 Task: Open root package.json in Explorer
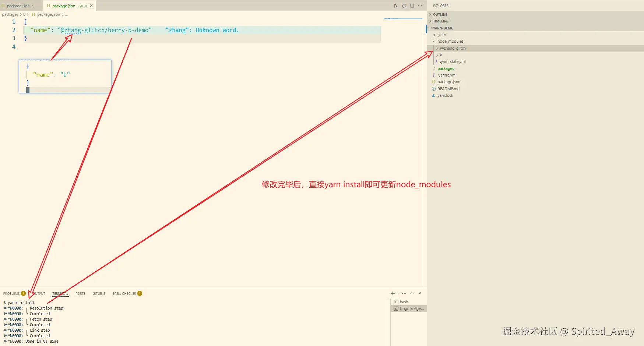pos(448,82)
